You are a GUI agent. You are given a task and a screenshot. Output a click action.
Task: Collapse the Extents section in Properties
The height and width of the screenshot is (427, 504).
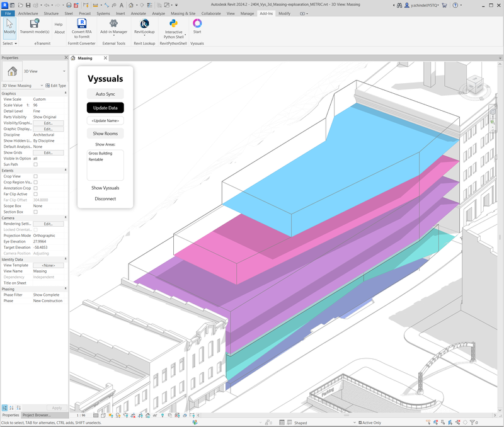pos(66,170)
